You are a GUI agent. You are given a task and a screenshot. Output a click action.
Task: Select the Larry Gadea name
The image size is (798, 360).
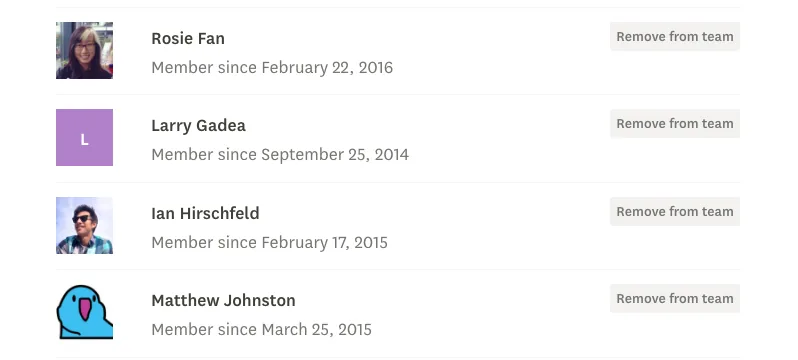click(198, 126)
